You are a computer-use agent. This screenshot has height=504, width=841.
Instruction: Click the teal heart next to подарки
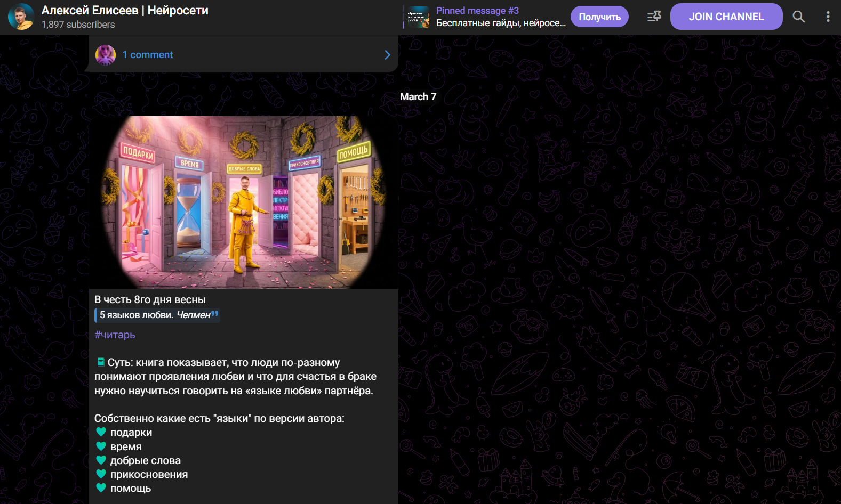pos(101,432)
